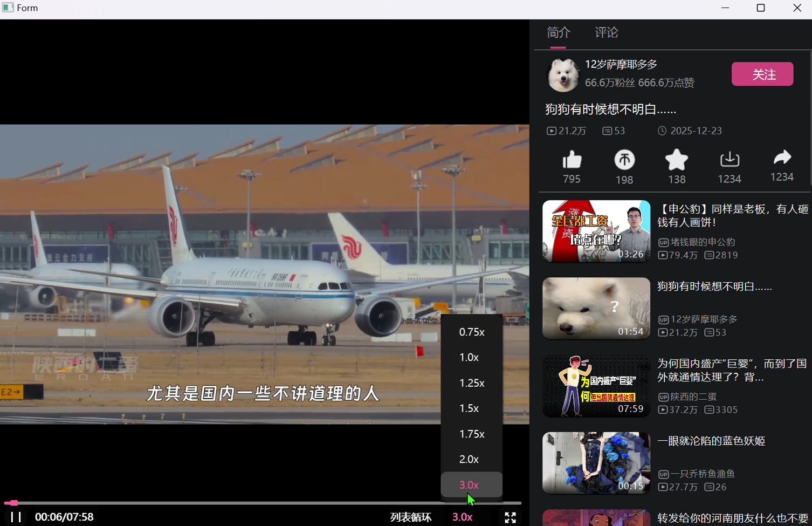This screenshot has width=812, height=526.
Task: Click the video progress bar handle
Action: pos(13,503)
